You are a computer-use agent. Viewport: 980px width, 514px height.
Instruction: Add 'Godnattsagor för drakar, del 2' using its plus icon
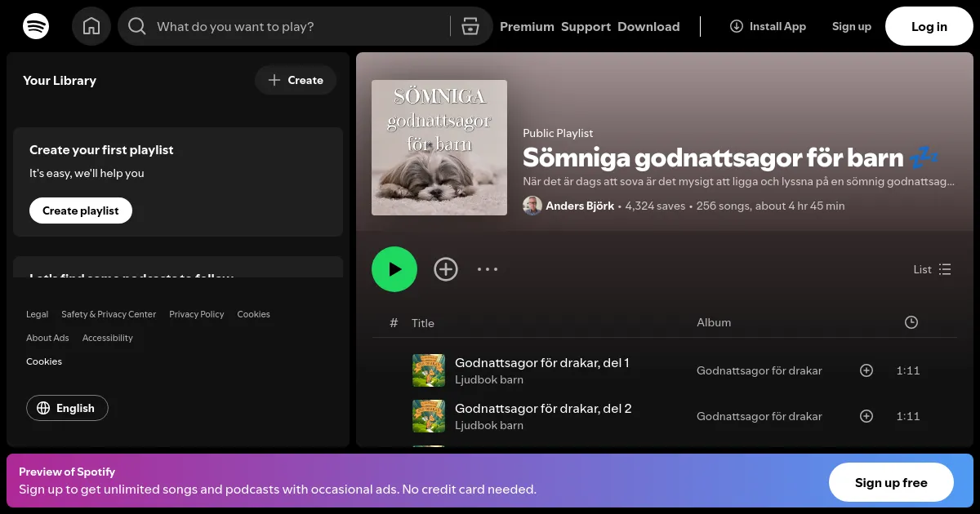[x=866, y=416]
